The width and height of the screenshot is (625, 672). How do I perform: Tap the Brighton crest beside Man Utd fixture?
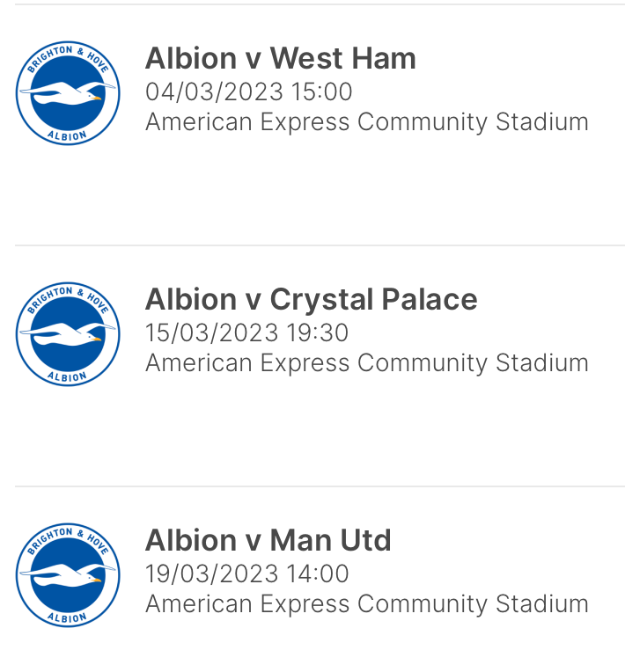[68, 574]
